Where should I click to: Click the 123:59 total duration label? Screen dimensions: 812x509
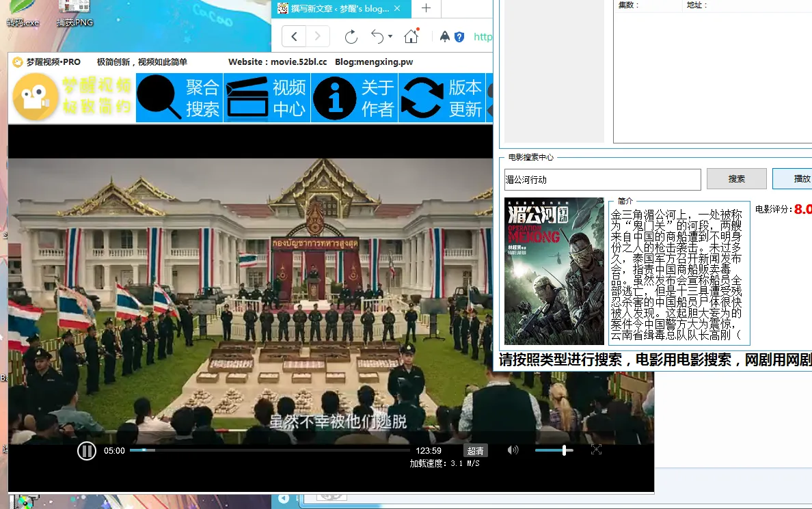[429, 451]
